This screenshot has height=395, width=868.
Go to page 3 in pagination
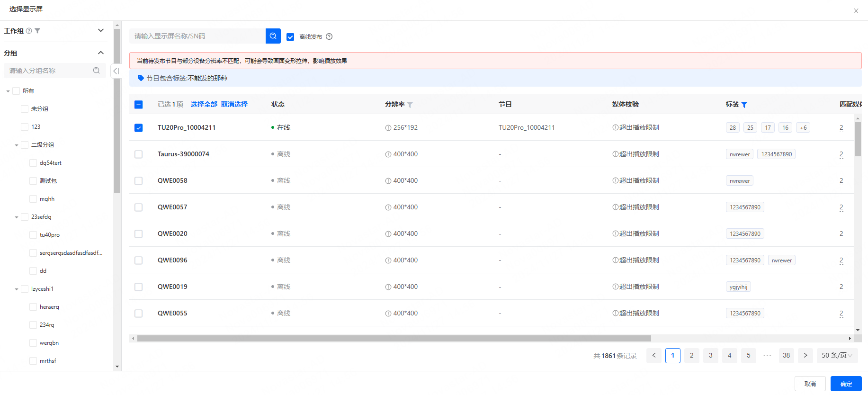click(710, 355)
